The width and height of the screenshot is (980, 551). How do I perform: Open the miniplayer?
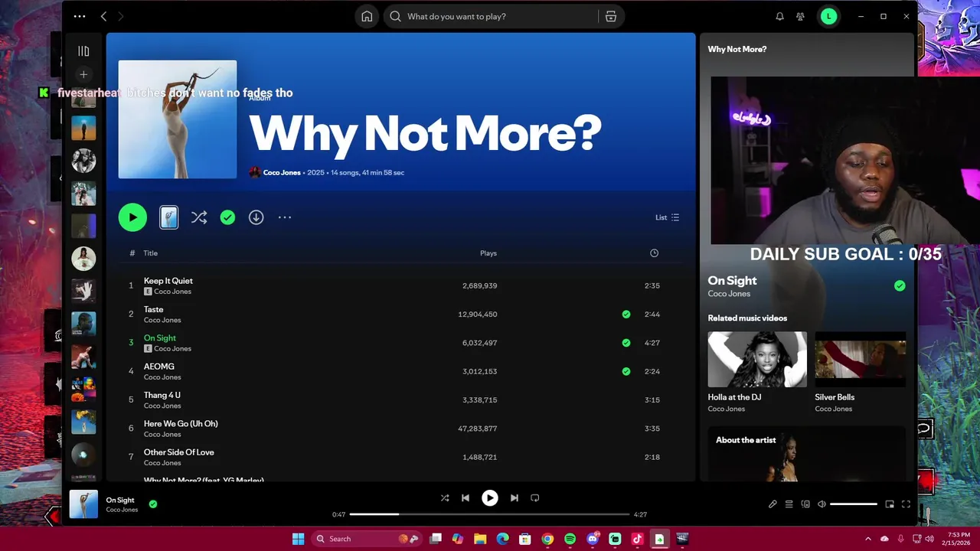(x=890, y=504)
